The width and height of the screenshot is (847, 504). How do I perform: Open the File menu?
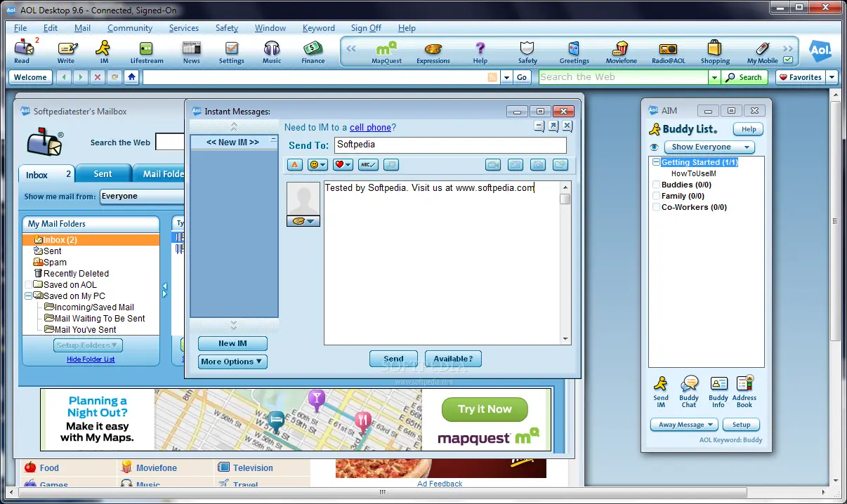coord(20,28)
